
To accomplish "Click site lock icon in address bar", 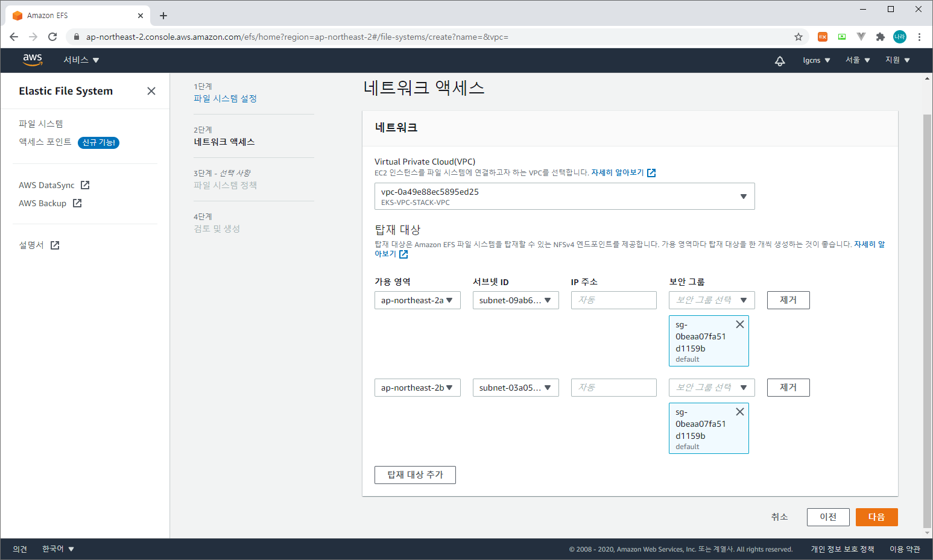I will pyautogui.click(x=77, y=37).
